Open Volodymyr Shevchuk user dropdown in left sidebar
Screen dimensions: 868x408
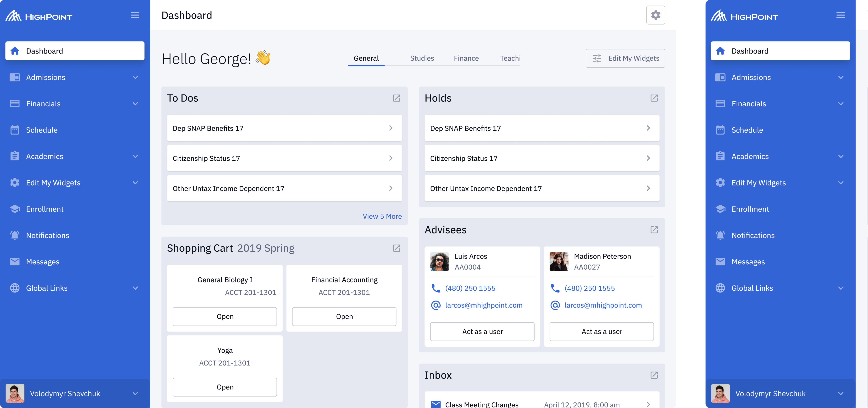click(x=135, y=394)
